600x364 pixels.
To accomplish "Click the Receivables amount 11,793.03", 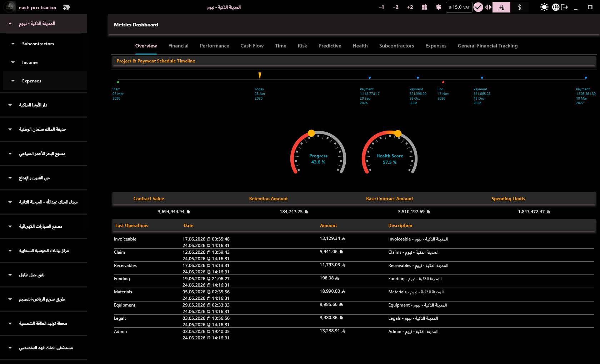I will point(332,265).
